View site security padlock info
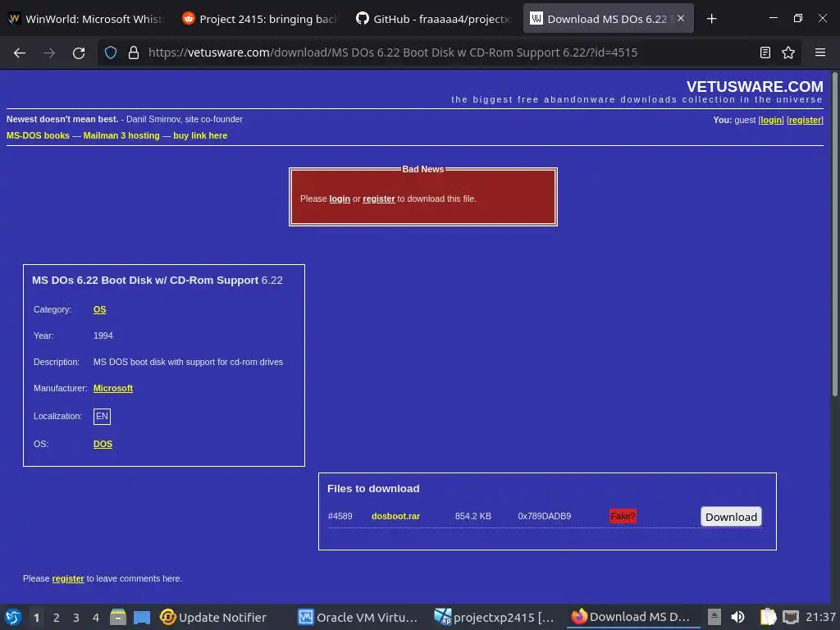This screenshot has width=840, height=630. tap(134, 52)
